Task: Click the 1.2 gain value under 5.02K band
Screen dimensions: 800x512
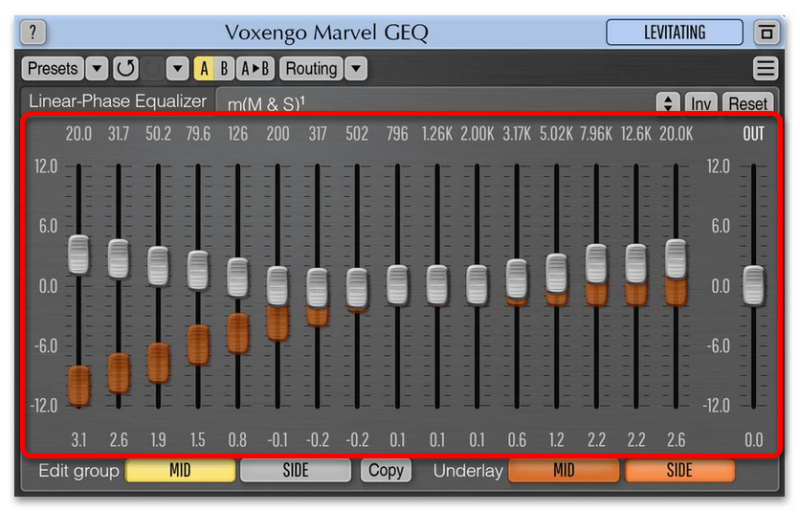Action: click(x=557, y=440)
